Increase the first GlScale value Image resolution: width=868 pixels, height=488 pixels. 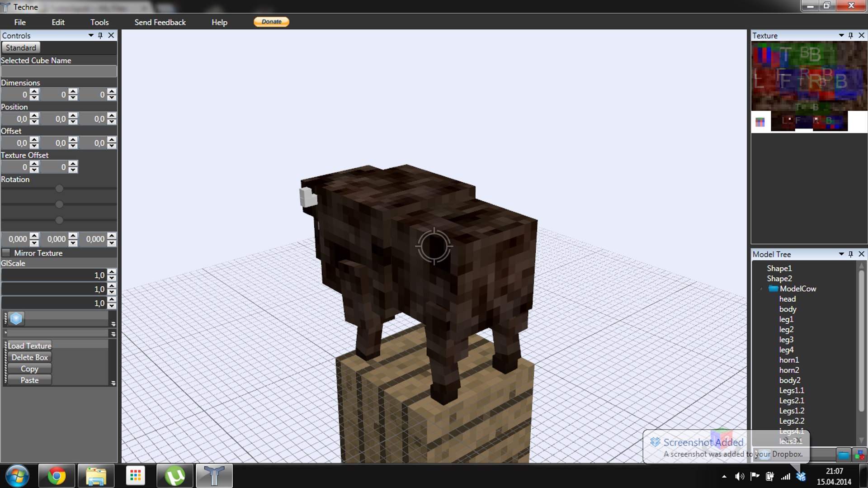112,272
